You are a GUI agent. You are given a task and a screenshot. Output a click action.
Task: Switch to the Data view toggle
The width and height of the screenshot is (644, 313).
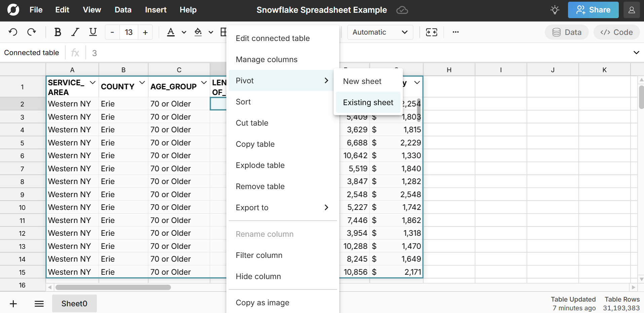566,32
